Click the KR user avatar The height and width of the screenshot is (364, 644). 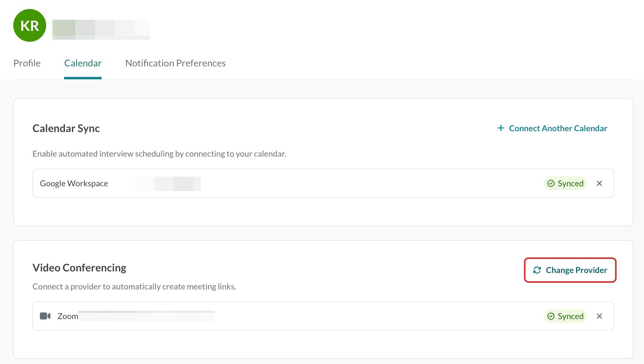[x=30, y=25]
